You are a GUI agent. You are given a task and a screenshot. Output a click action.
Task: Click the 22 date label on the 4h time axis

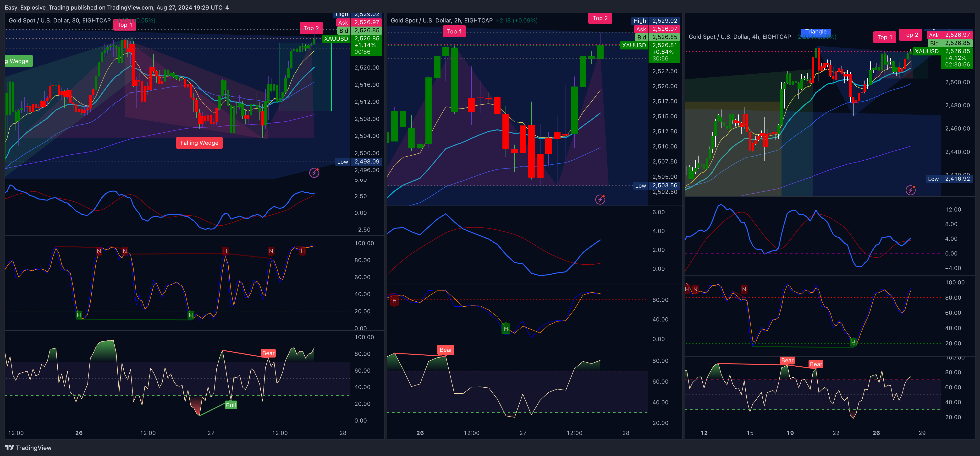coord(836,433)
